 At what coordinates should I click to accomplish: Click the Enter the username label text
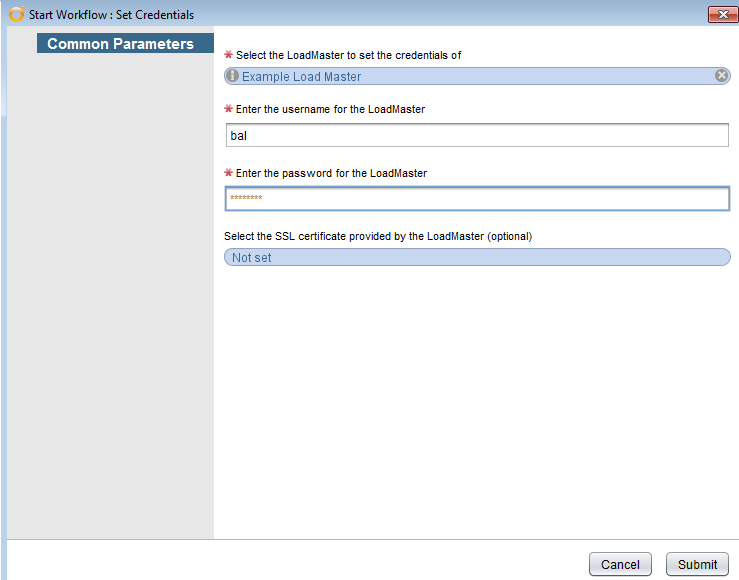[330, 109]
